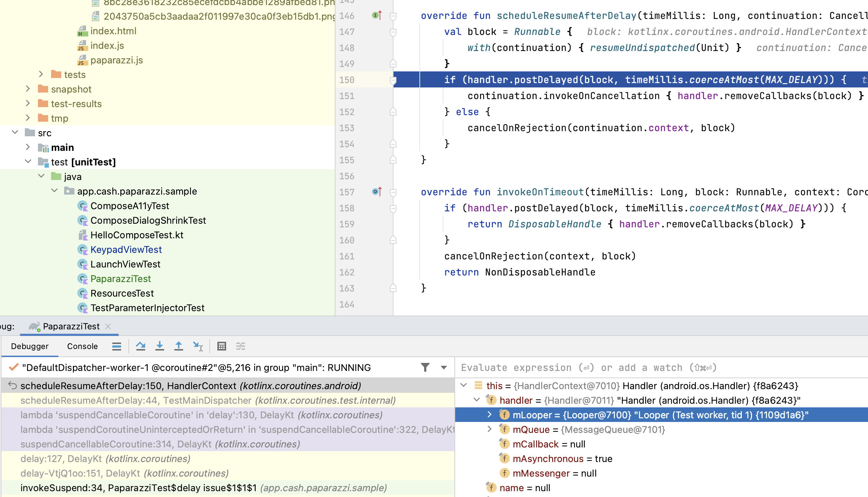Click the overriding method marker beside line 157
868x497 pixels.
[x=376, y=192]
